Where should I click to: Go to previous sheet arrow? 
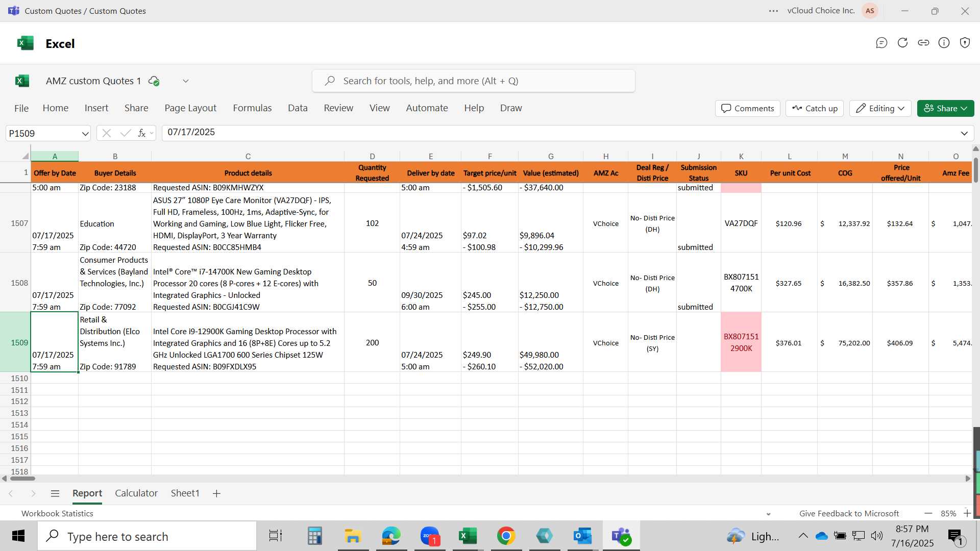tap(11, 493)
